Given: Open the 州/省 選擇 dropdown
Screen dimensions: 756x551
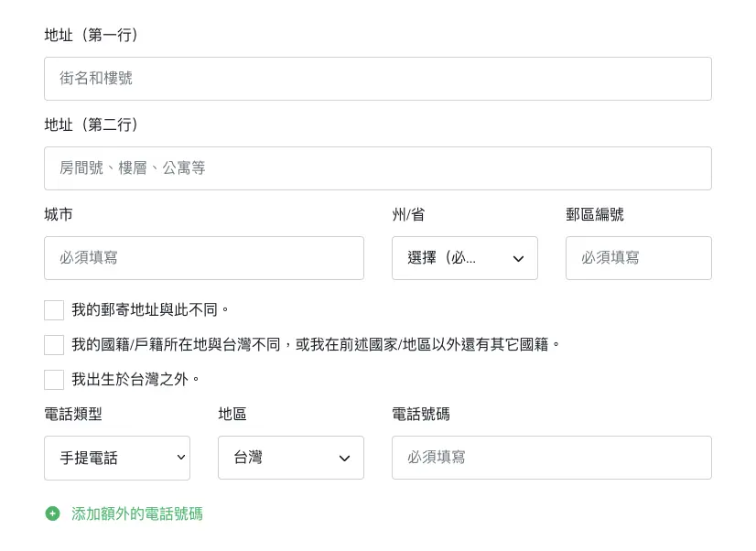Looking at the screenshot, I should coord(464,258).
